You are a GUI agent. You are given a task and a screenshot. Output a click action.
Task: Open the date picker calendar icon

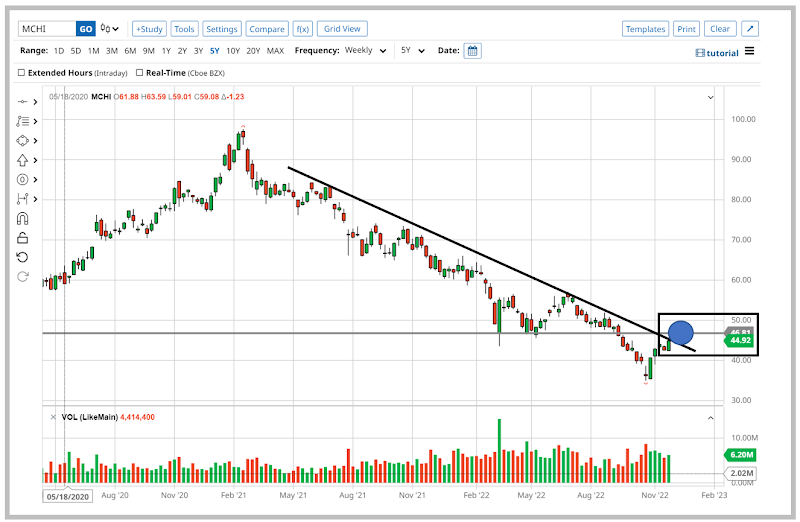472,51
